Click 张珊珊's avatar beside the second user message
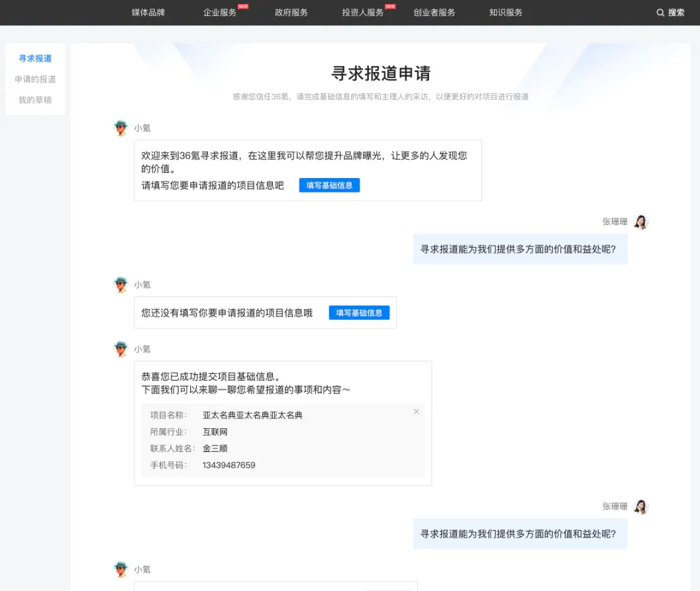Viewport: 700px width, 591px height. [x=640, y=506]
